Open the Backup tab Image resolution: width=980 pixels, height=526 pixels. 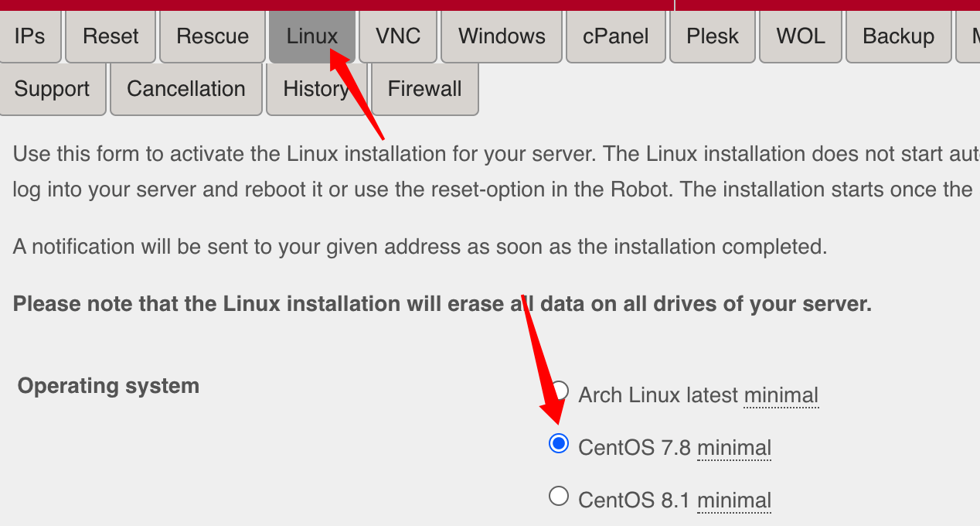[898, 36]
